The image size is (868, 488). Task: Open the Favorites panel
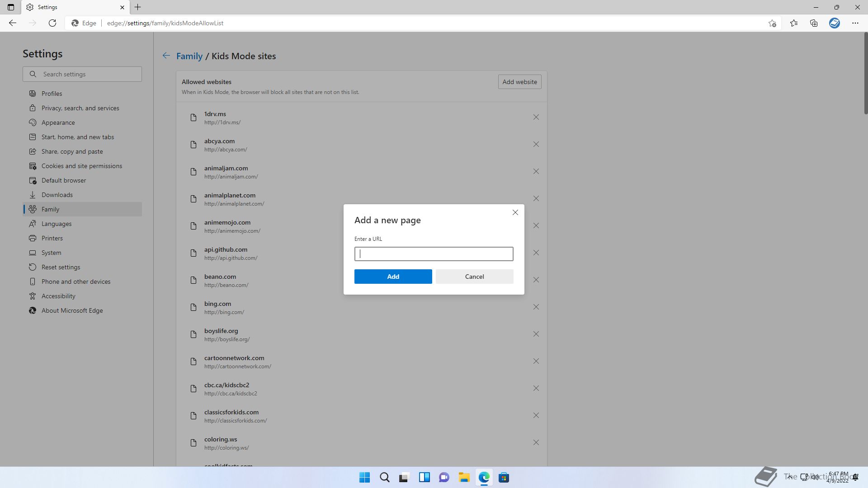(794, 23)
